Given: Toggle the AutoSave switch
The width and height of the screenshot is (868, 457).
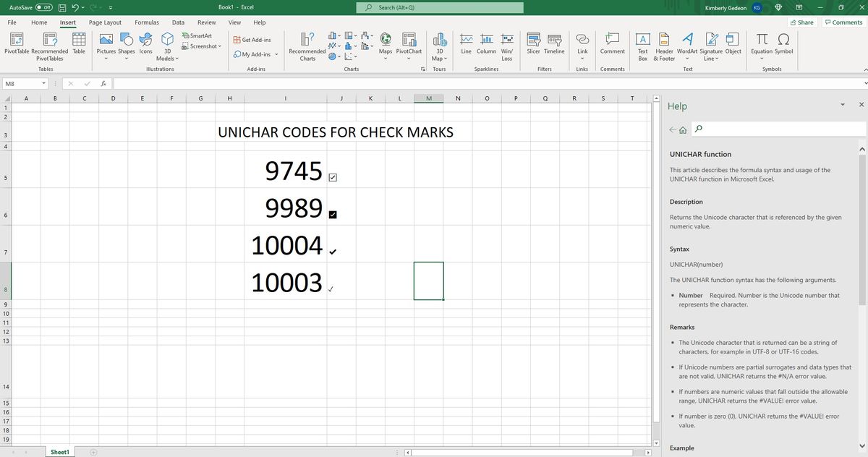Looking at the screenshot, I should pos(43,7).
